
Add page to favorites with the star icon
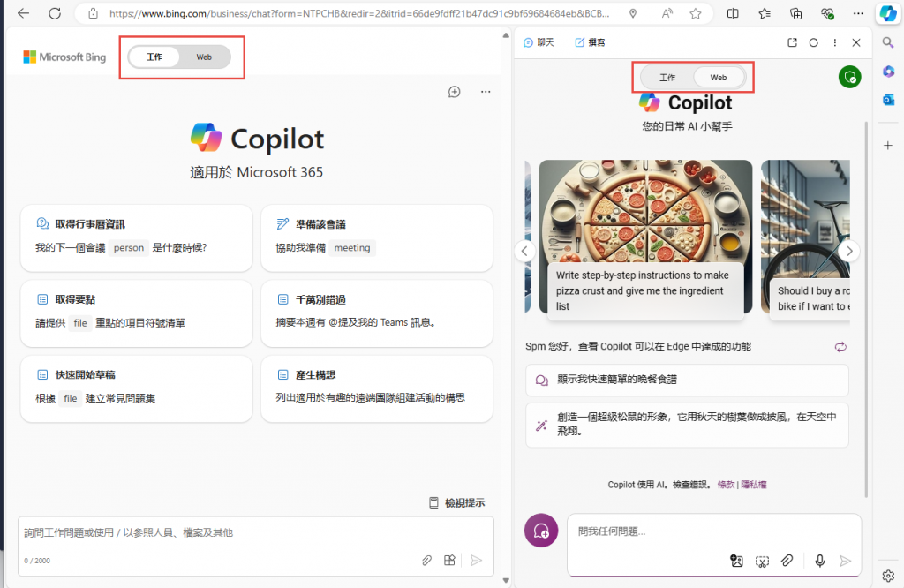tap(696, 13)
